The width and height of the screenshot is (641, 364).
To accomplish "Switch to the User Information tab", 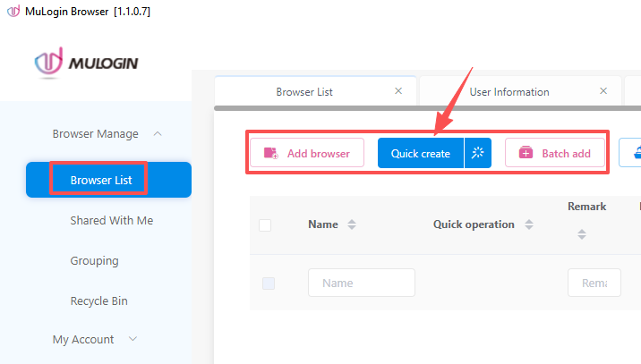I will click(509, 91).
